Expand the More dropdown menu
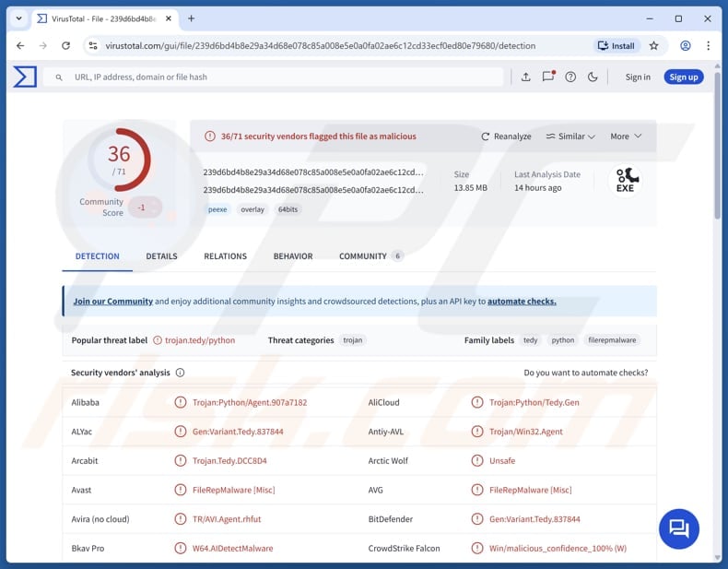The image size is (728, 569). pyautogui.click(x=626, y=136)
